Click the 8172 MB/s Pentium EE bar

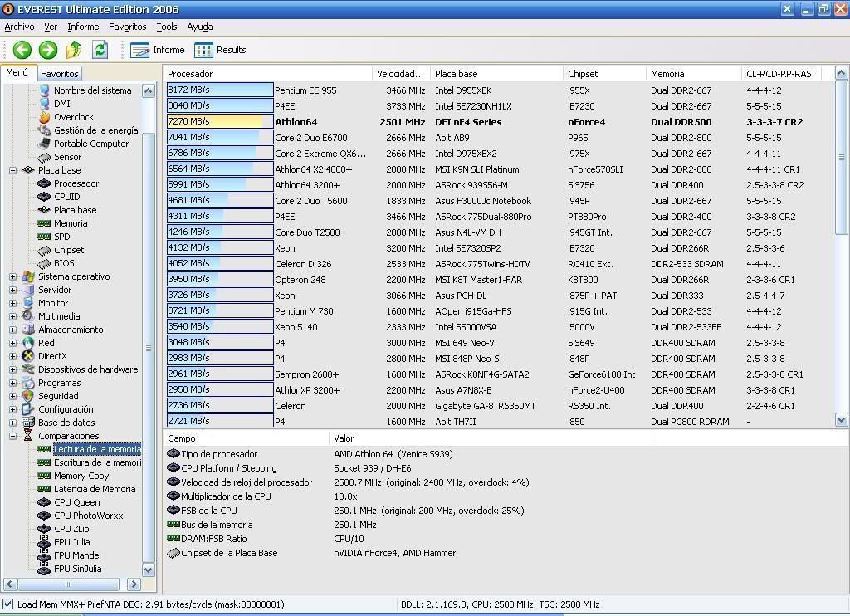220,90
